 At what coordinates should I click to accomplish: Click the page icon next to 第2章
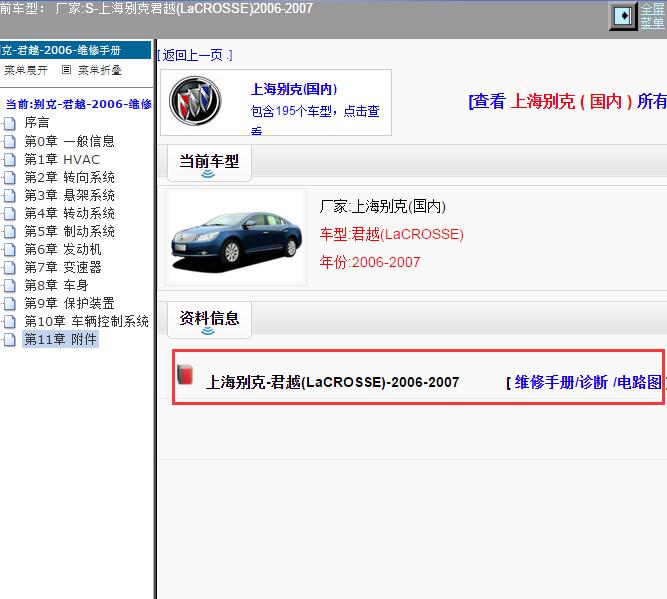click(9, 177)
